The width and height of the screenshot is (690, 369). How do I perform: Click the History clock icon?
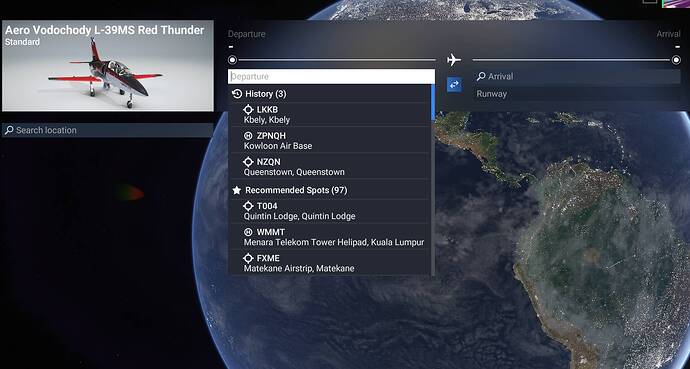(237, 94)
